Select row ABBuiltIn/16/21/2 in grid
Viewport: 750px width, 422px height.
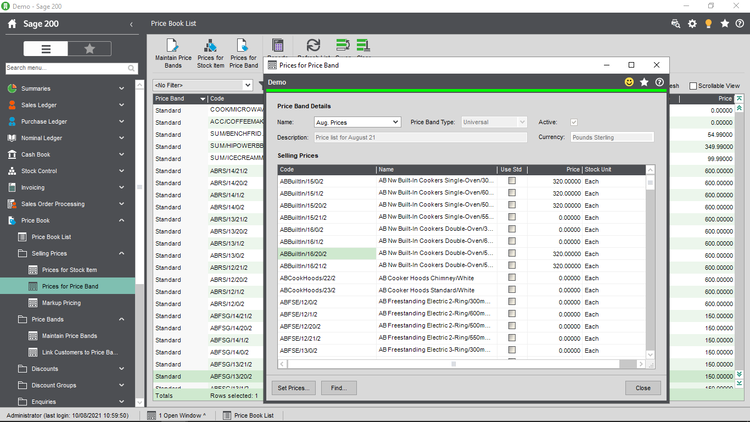[x=462, y=266]
